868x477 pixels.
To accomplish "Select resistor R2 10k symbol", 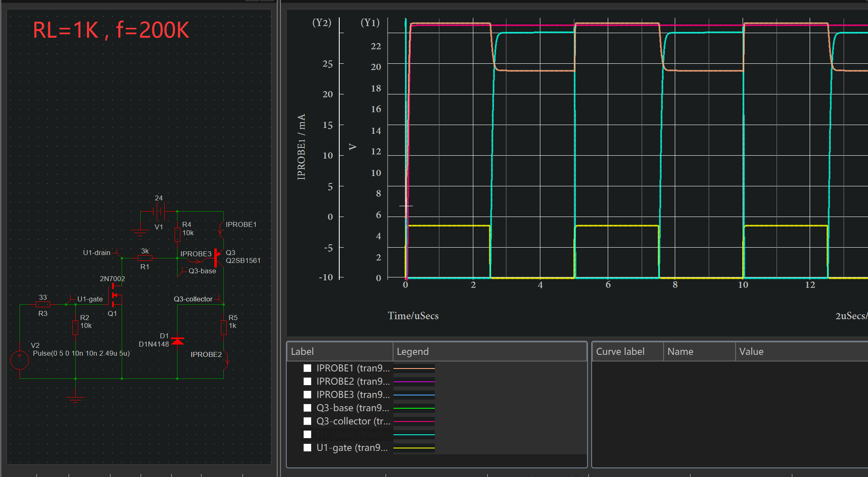I will (x=75, y=328).
